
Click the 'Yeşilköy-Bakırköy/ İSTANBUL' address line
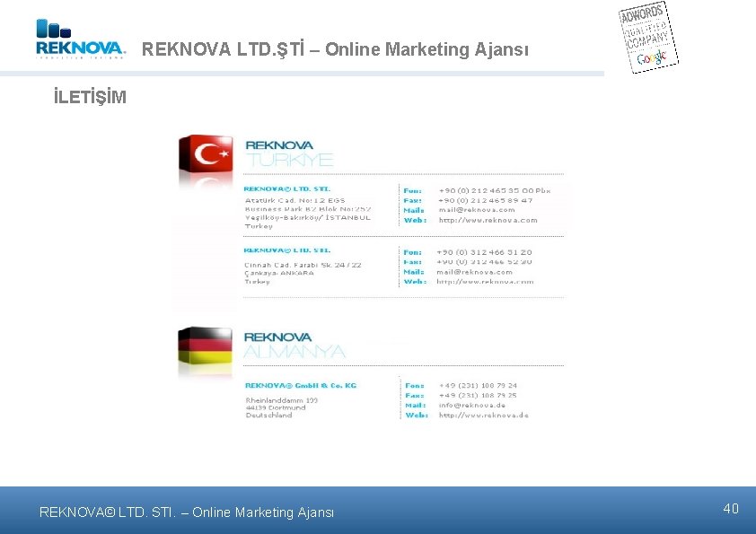pos(308,218)
